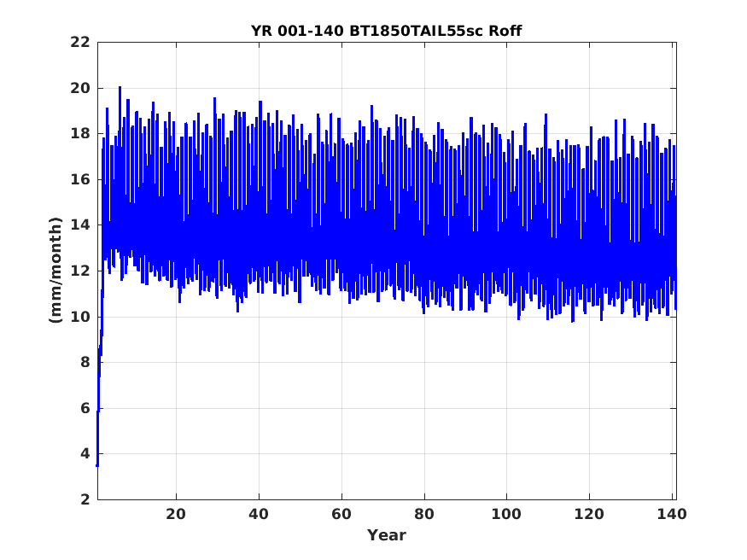Screen dimensions: 747x560
Task: Click the y-axis tick label '4'
Action: [85, 454]
